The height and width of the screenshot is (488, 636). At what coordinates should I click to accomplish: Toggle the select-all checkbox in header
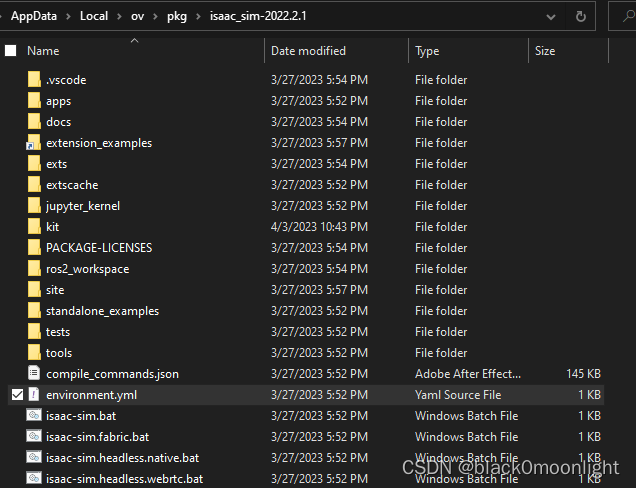pyautogui.click(x=11, y=51)
